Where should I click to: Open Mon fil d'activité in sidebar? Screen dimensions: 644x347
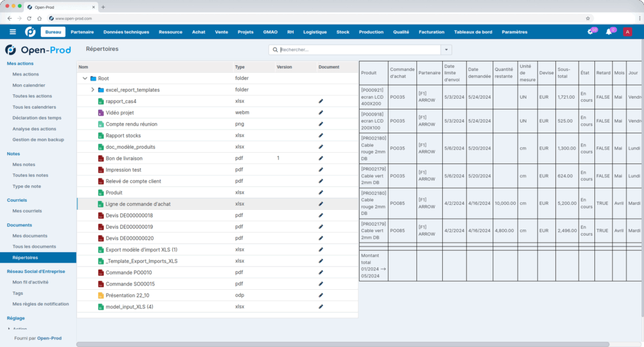(30, 282)
